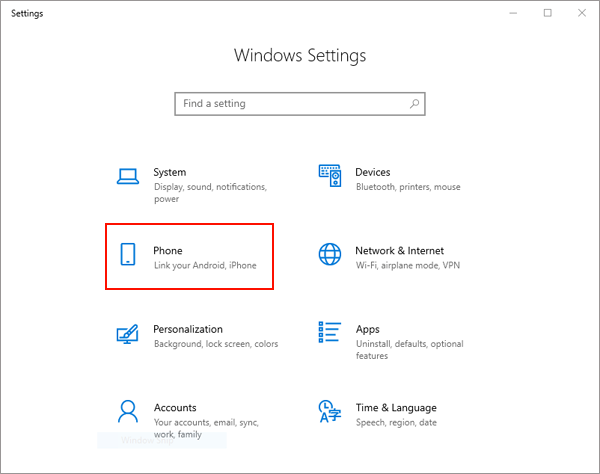
Task: Click the Time & Language icon
Action: click(x=330, y=412)
